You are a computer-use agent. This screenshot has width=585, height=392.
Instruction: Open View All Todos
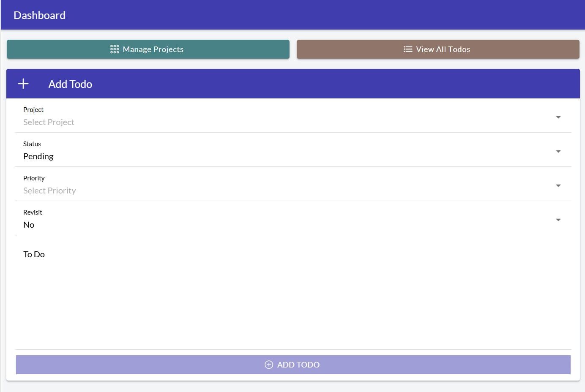pos(443,49)
